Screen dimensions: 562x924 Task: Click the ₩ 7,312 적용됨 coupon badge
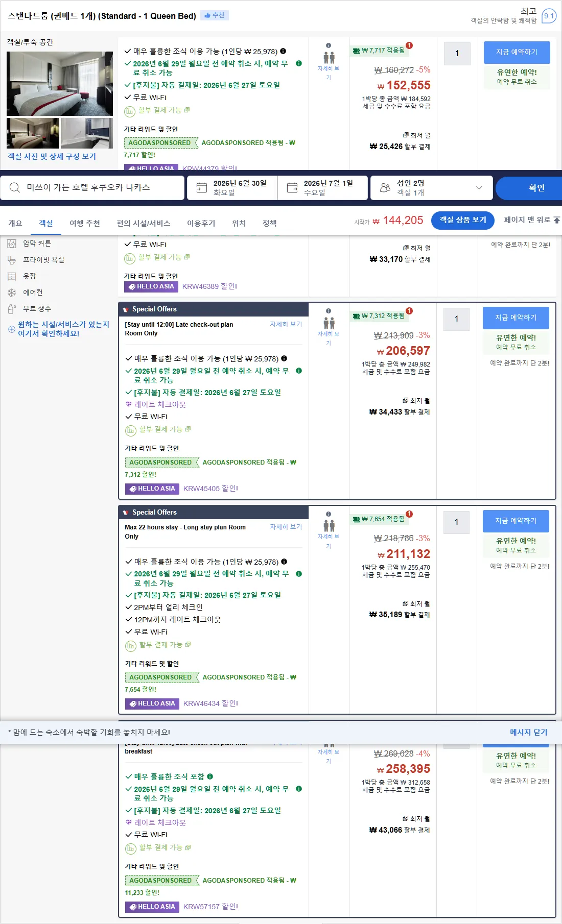pos(380,316)
